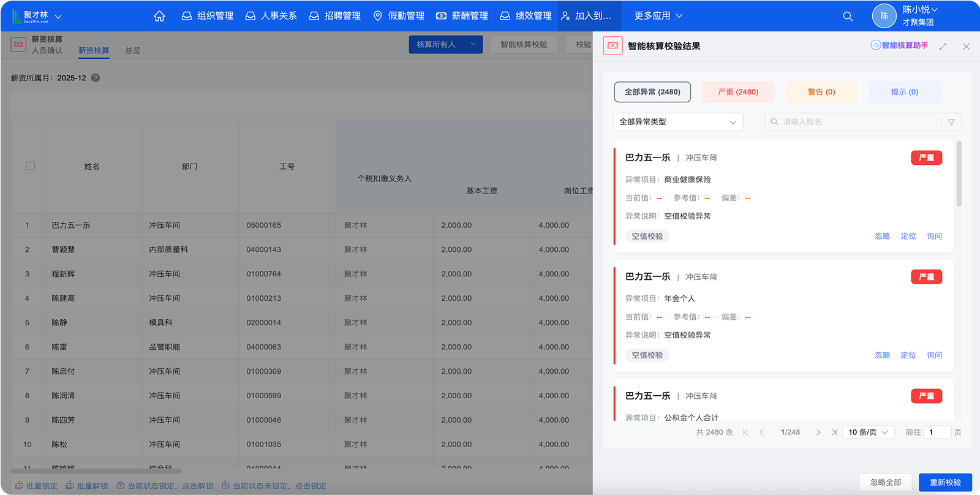Click the 招聘管理 icon in the navigation

(x=314, y=16)
